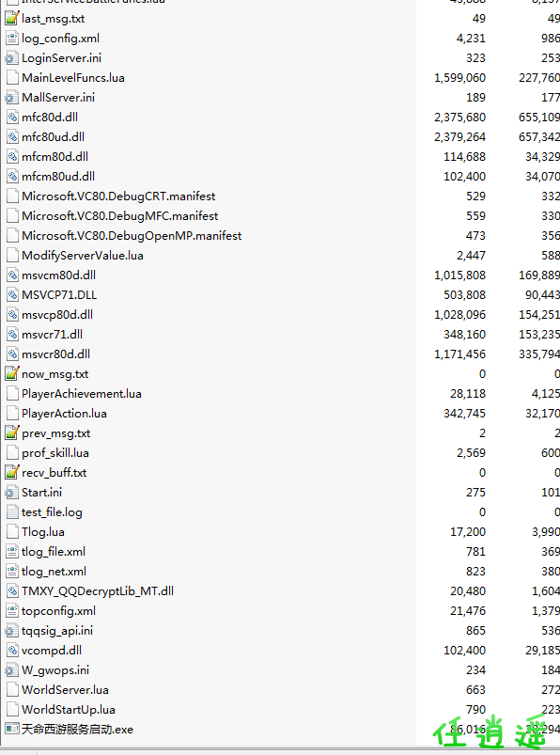Select the file name prof_skill.lua

(55, 452)
